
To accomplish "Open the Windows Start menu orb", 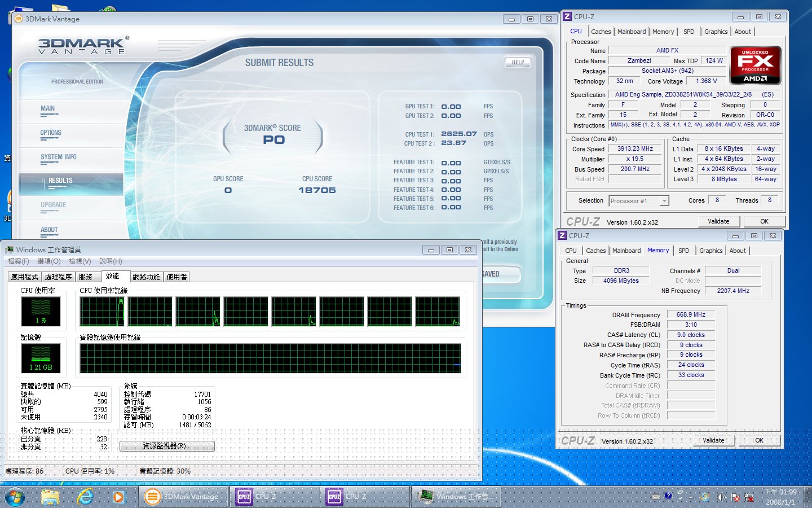I will coord(15,497).
